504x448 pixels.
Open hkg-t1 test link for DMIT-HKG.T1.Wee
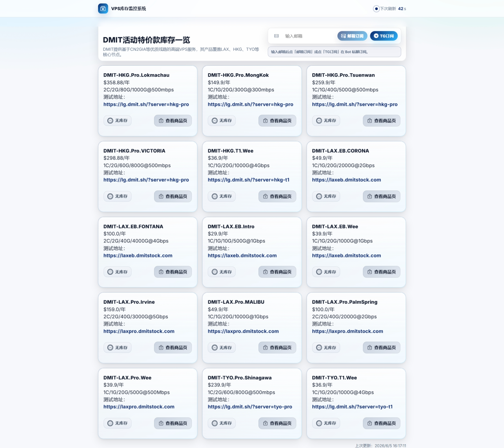point(248,180)
